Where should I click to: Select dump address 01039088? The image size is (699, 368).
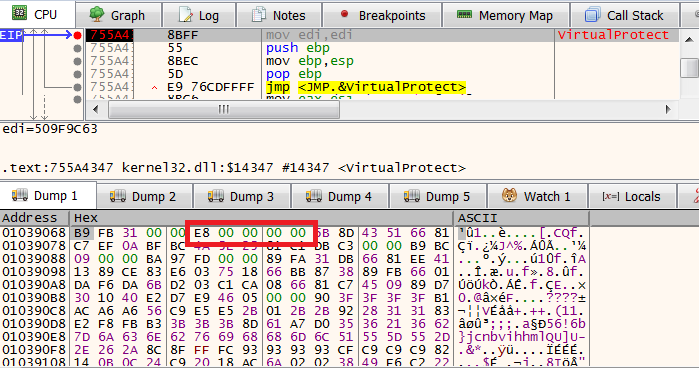click(x=34, y=259)
